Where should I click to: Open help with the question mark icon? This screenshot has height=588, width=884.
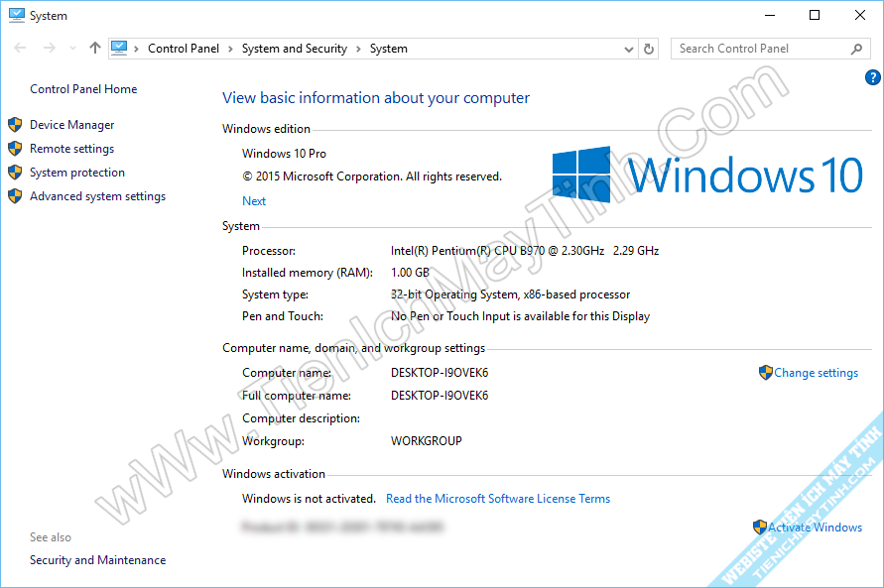872,77
